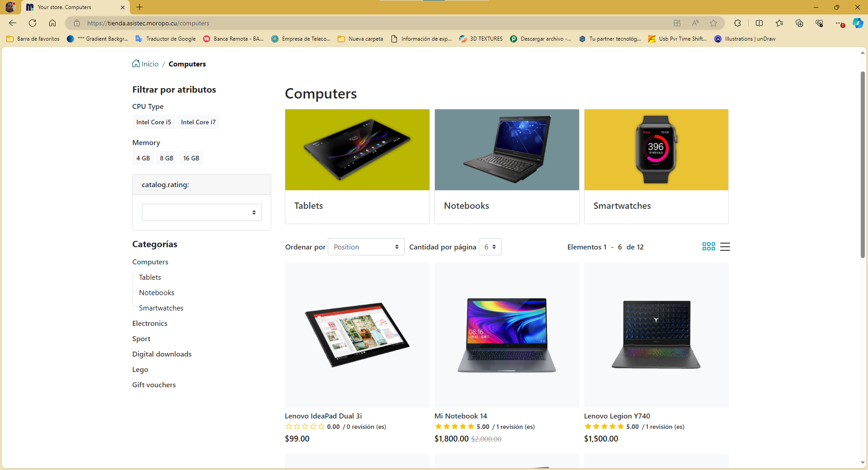Reload the page with the refresh icon
This screenshot has width=868, height=470.
(x=33, y=23)
